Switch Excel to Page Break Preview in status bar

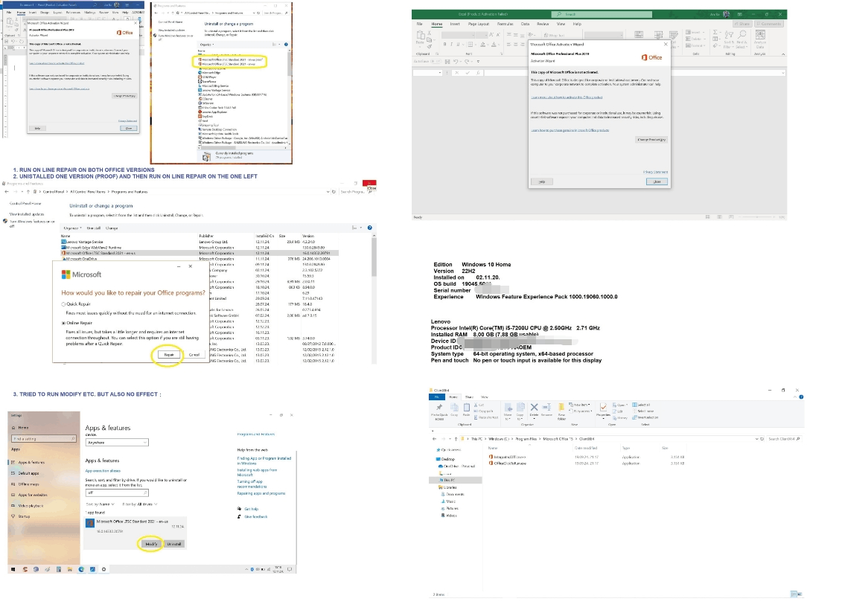coord(731,216)
